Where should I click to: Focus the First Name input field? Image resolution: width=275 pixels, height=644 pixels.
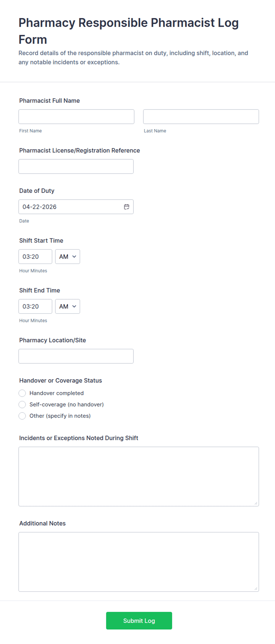76,117
